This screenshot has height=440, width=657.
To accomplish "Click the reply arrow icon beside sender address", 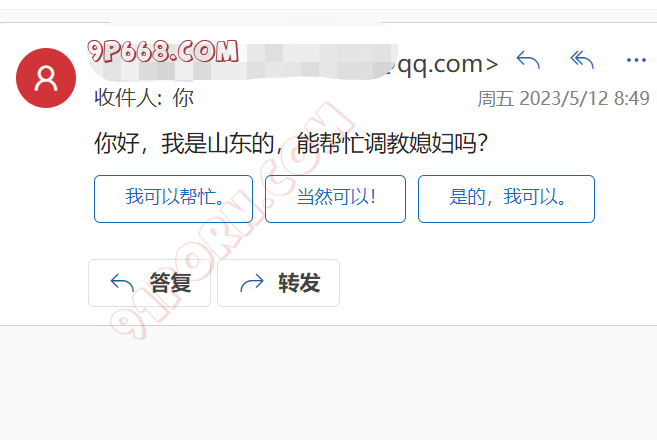I will tap(528, 60).
